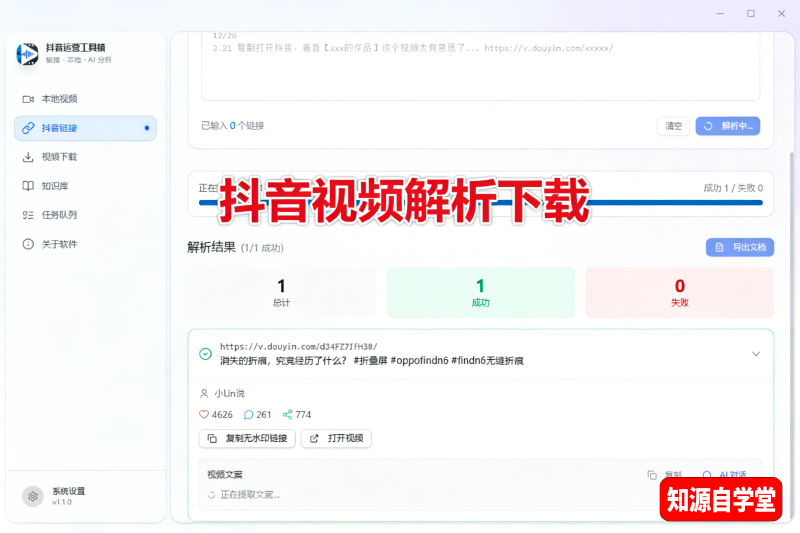The width and height of the screenshot is (800, 533).
Task: Click the 总计 count card
Action: [282, 293]
